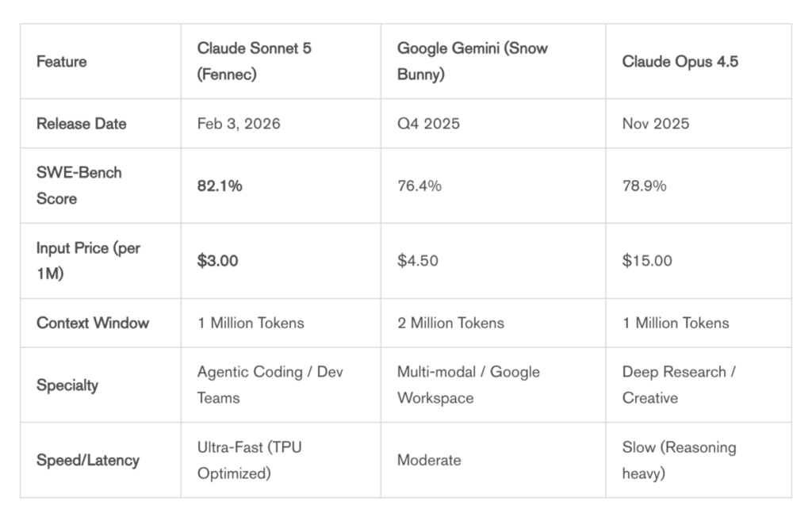Click the Release Date row label

coord(82,124)
